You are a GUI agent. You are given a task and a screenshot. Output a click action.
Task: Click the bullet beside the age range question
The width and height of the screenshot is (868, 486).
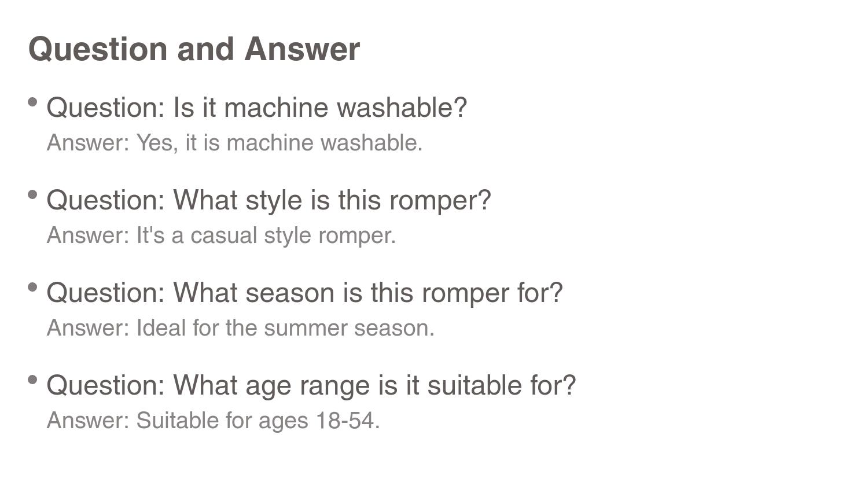click(32, 380)
